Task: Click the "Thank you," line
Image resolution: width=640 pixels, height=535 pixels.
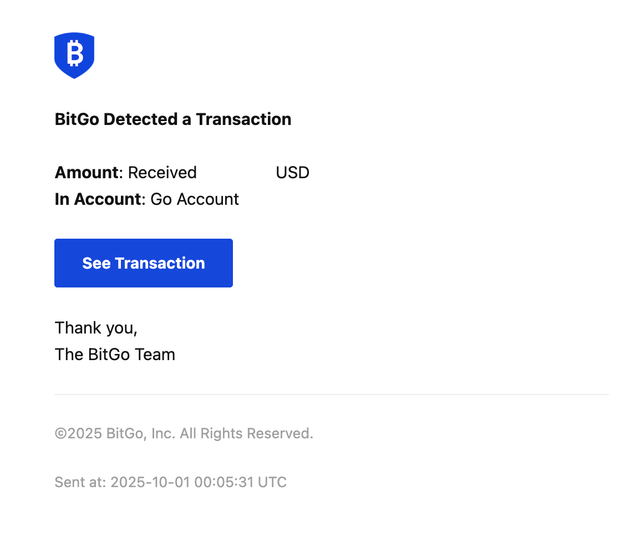Action: pyautogui.click(x=96, y=328)
